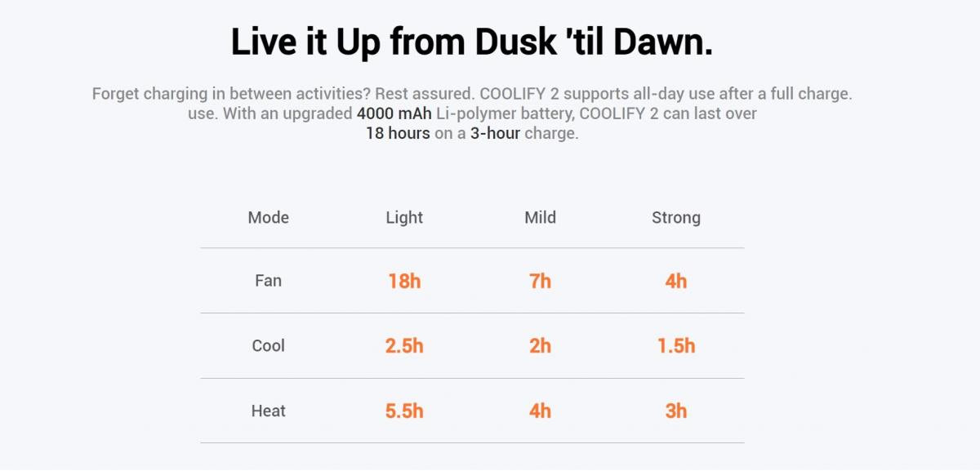Select the "Mild" column header

540,217
